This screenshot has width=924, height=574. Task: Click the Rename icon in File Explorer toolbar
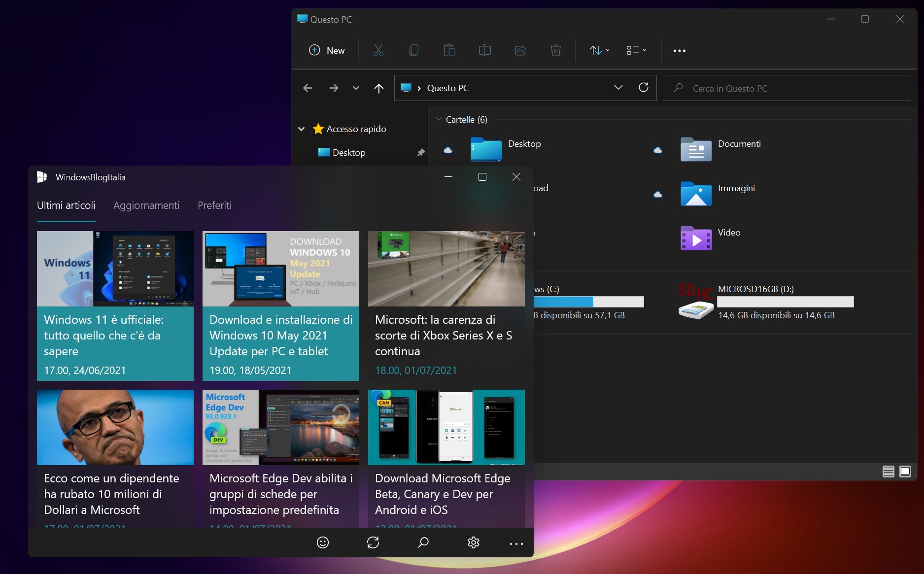[484, 50]
